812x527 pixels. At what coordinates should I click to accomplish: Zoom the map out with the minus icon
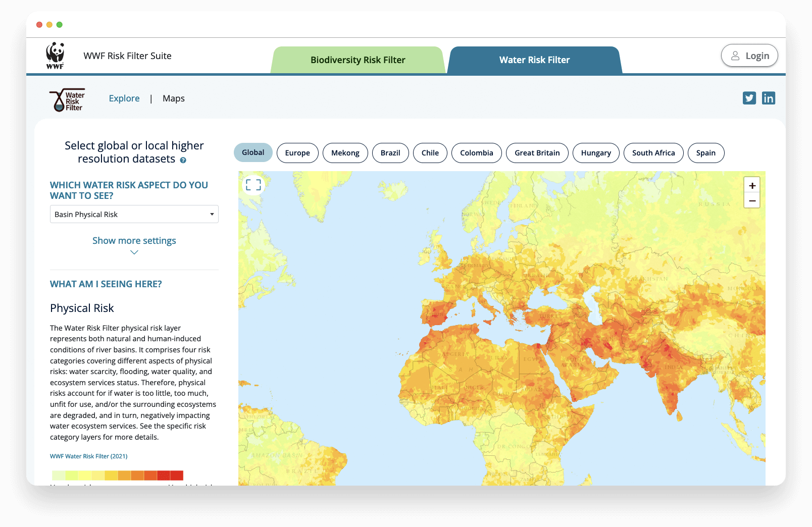coord(752,200)
